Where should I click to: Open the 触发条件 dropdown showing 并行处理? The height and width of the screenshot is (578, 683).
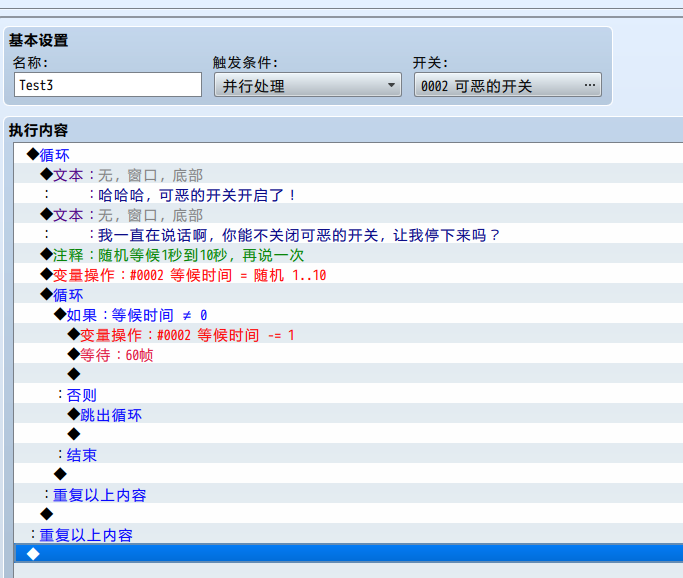coord(308,85)
